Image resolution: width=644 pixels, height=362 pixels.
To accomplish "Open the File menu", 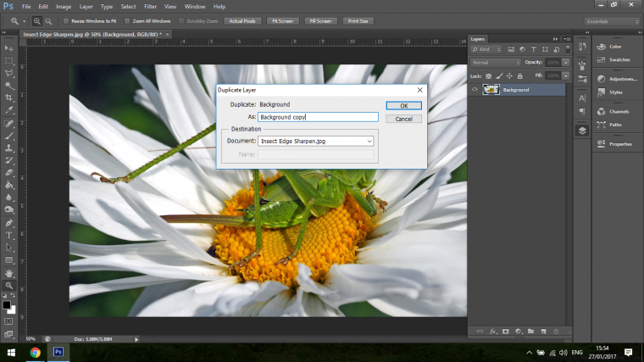I will (26, 7).
